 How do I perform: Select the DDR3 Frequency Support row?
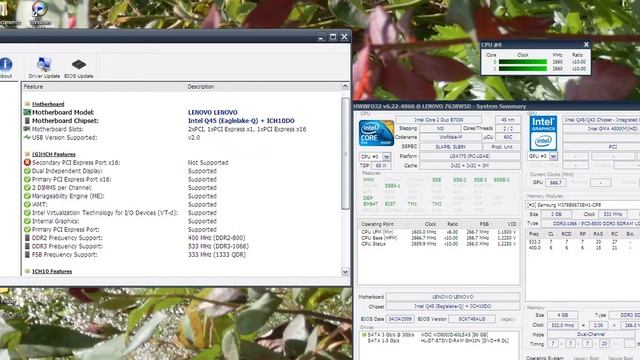tap(182, 246)
